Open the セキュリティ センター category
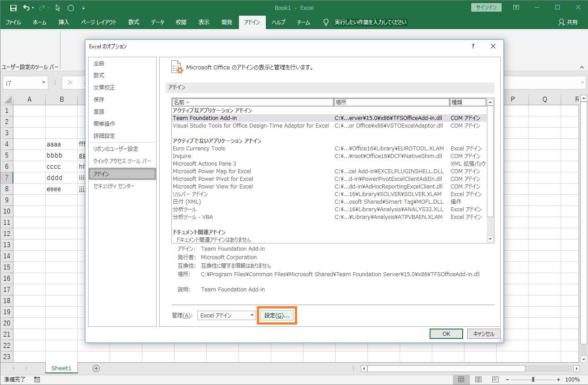 coord(122,186)
